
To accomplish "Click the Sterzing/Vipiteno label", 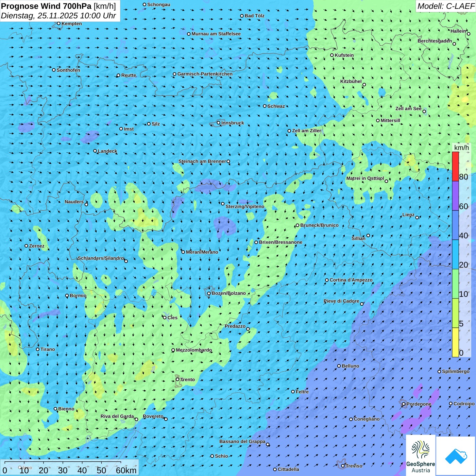I will 245,206.
